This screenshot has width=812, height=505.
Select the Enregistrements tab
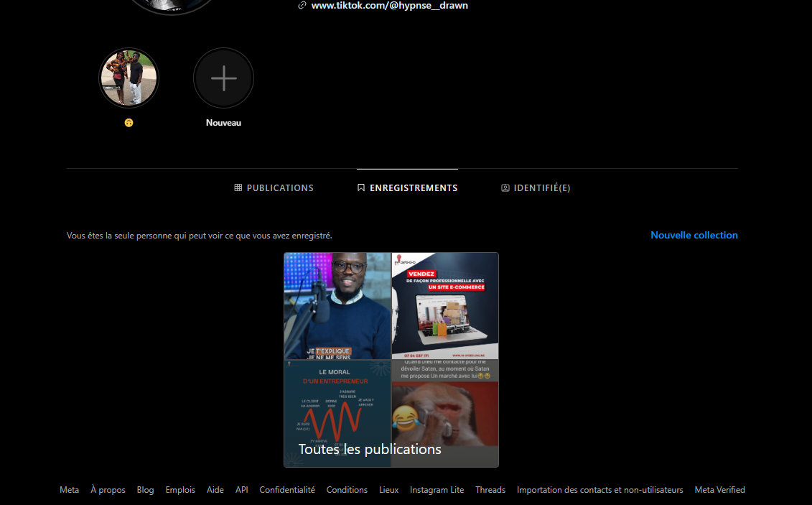[413, 188]
